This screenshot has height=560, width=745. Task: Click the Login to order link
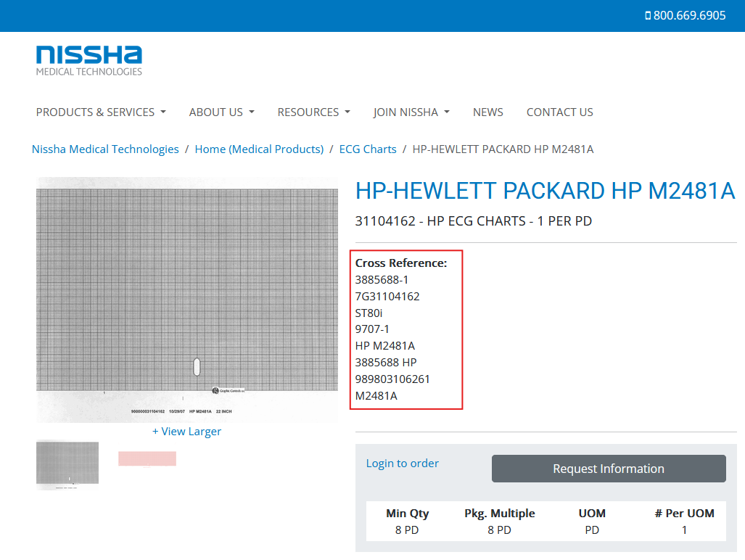(x=402, y=463)
